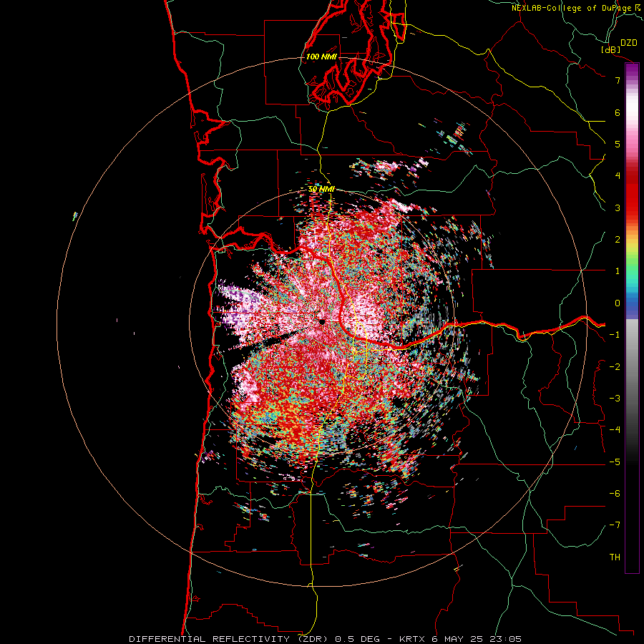The image size is (644, 644).
Task: Click the 0 value on color scale
Action: click(618, 303)
